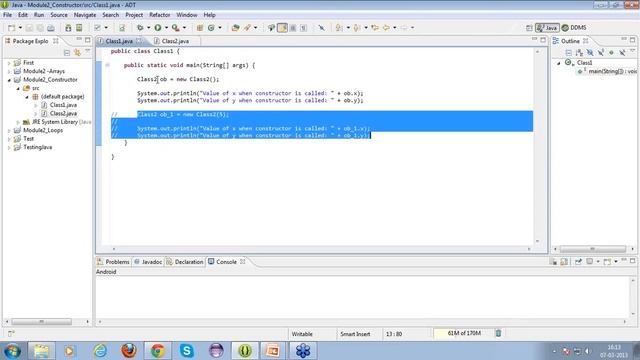The height and width of the screenshot is (360, 640).
Task: Expand the JRE System Library node
Action: 18,122
